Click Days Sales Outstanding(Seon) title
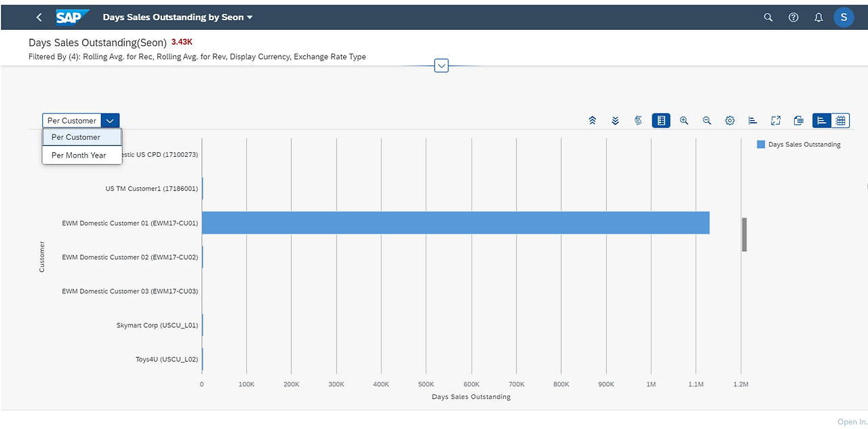This screenshot has width=868, height=429. pos(98,42)
